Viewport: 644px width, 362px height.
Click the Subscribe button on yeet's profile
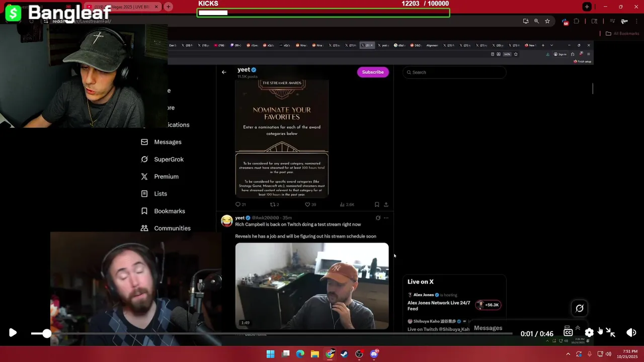373,72
